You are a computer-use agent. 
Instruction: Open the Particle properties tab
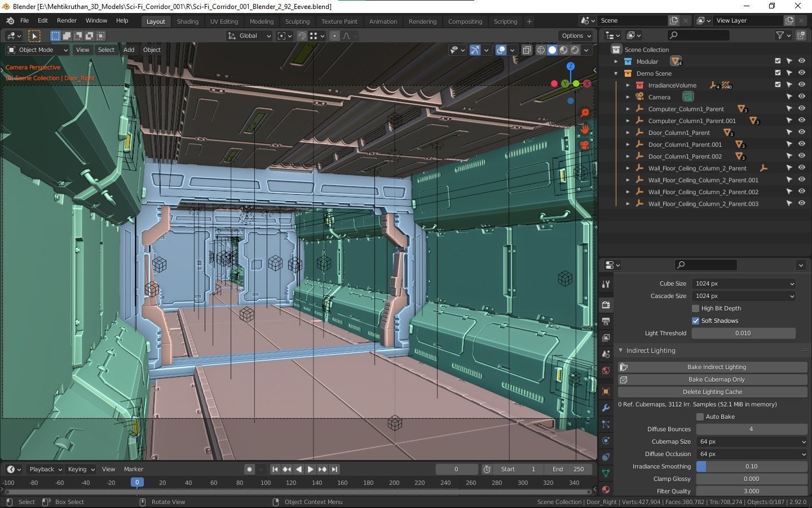coord(606,424)
